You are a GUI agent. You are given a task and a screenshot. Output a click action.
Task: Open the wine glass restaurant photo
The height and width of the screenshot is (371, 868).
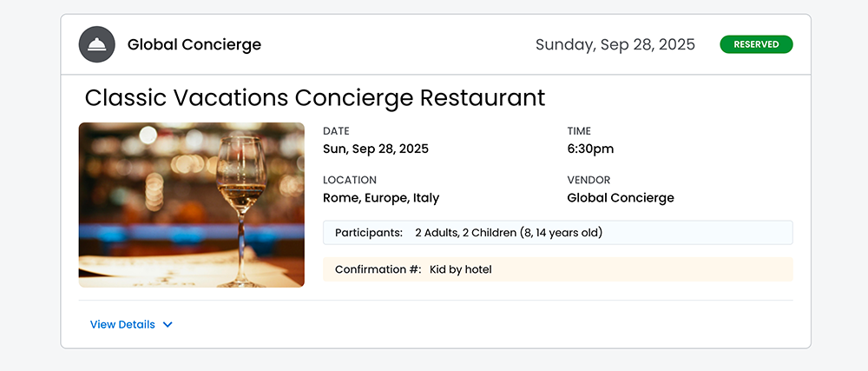[191, 205]
